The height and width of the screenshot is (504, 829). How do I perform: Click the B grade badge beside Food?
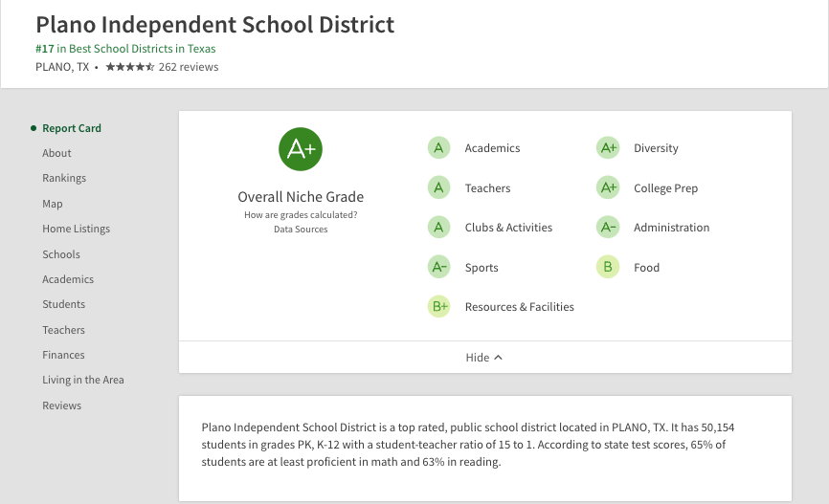pos(608,267)
